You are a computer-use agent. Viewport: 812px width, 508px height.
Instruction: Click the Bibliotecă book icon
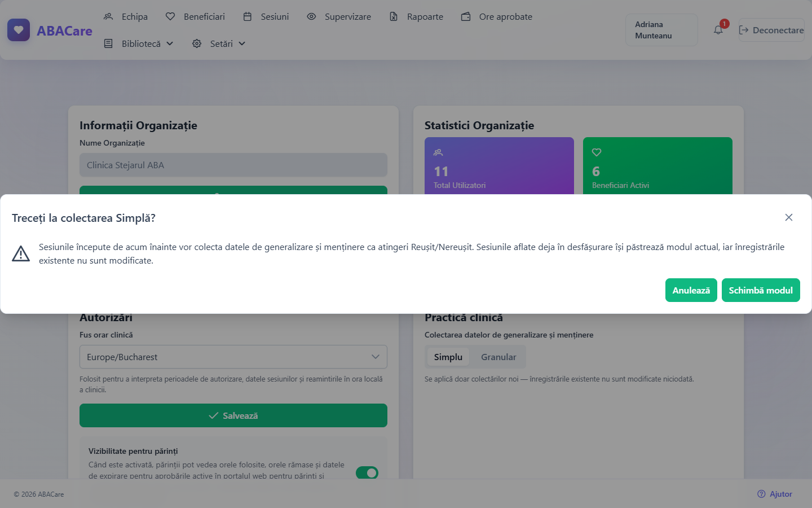(x=108, y=43)
